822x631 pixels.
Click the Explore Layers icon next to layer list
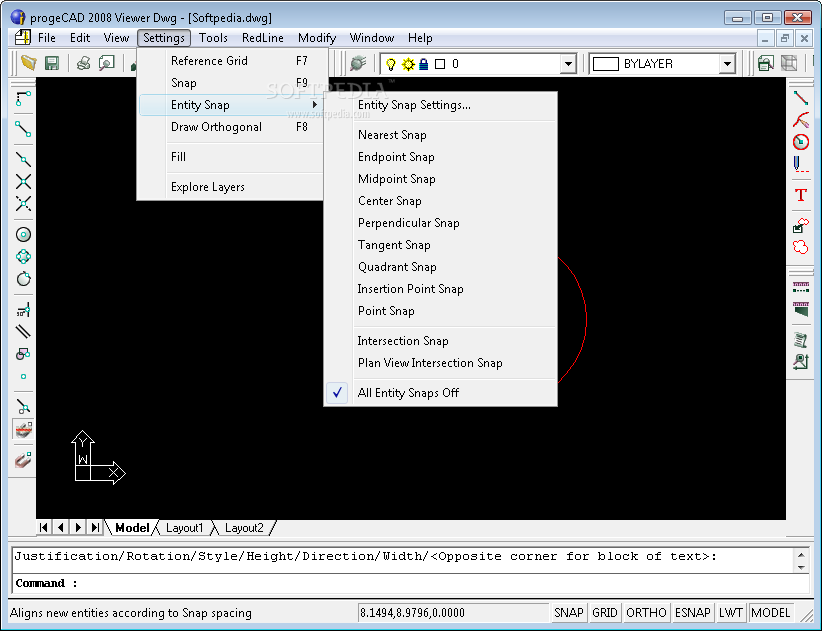[x=358, y=63]
